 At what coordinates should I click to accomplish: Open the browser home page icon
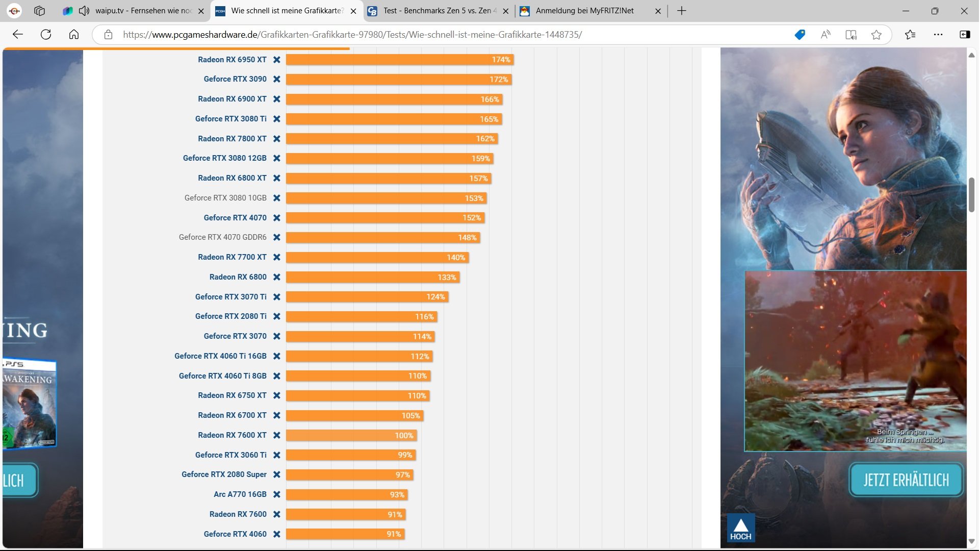click(74, 35)
